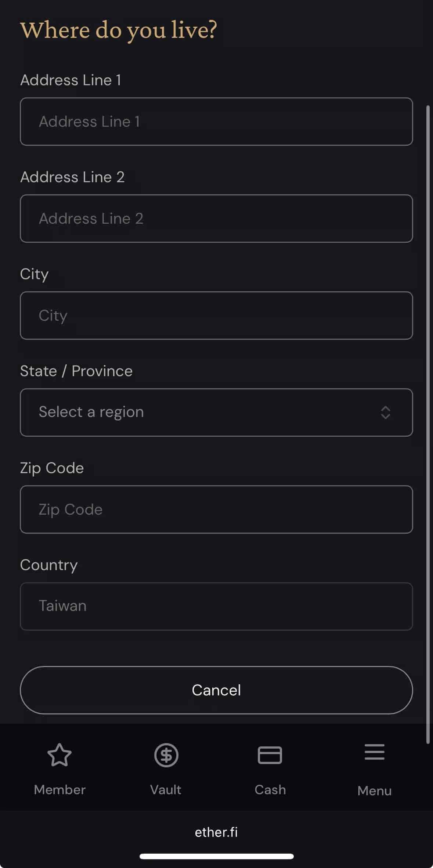The height and width of the screenshot is (868, 433).
Task: Click the "Where do you live?" heading
Action: coord(118,30)
